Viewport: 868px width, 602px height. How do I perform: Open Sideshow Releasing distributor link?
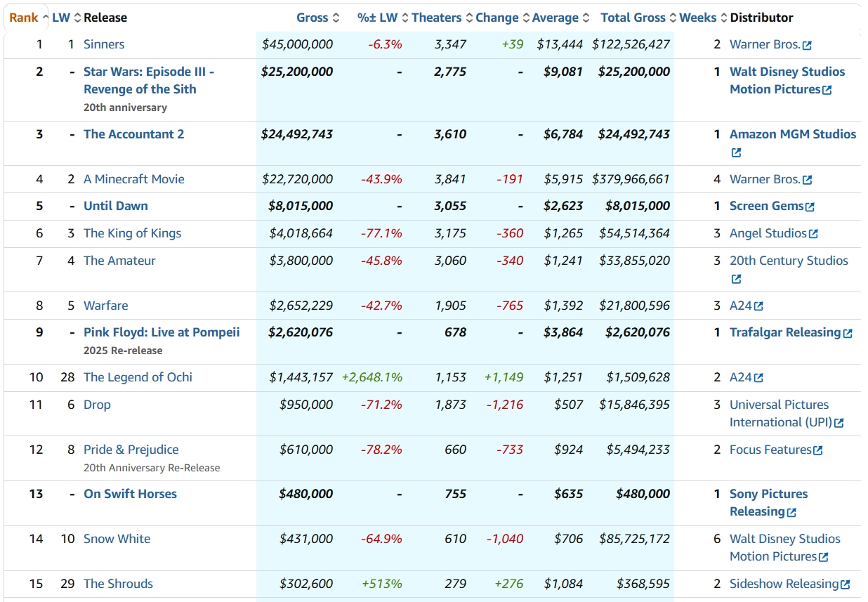(x=784, y=584)
